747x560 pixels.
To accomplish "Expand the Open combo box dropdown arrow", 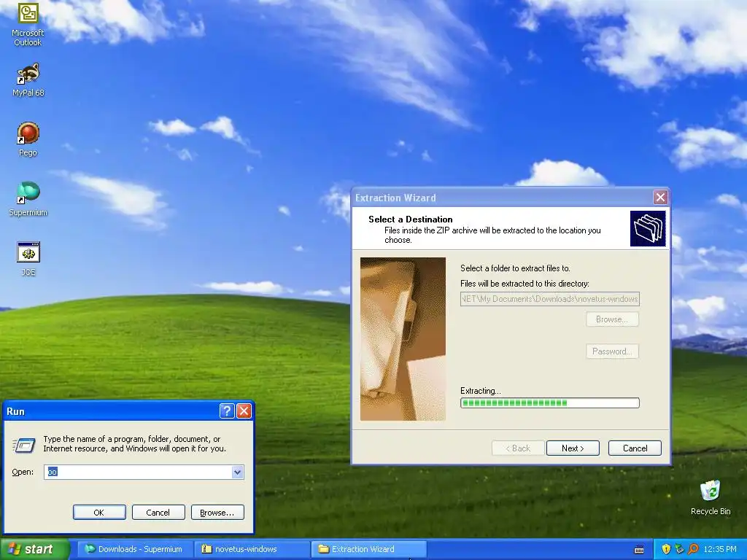I will [237, 472].
